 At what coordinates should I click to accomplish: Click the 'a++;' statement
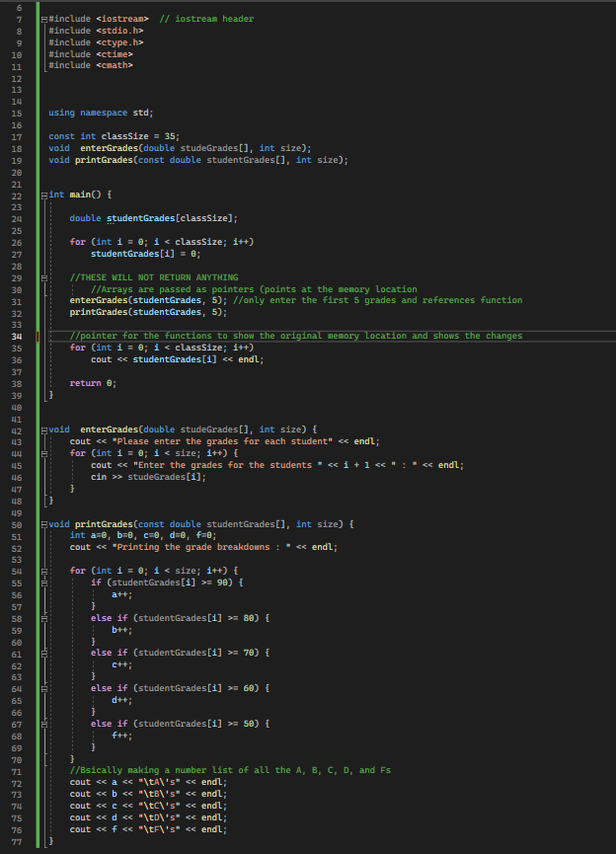click(x=122, y=594)
